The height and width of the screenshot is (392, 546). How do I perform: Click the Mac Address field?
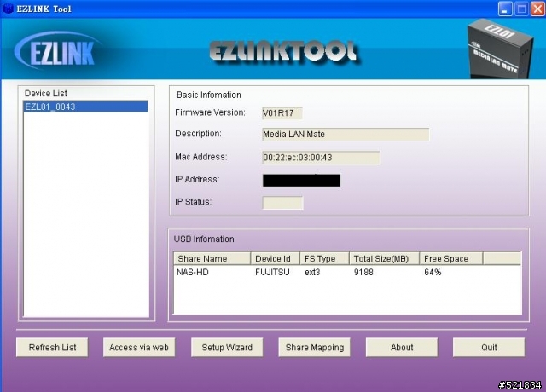(x=321, y=158)
